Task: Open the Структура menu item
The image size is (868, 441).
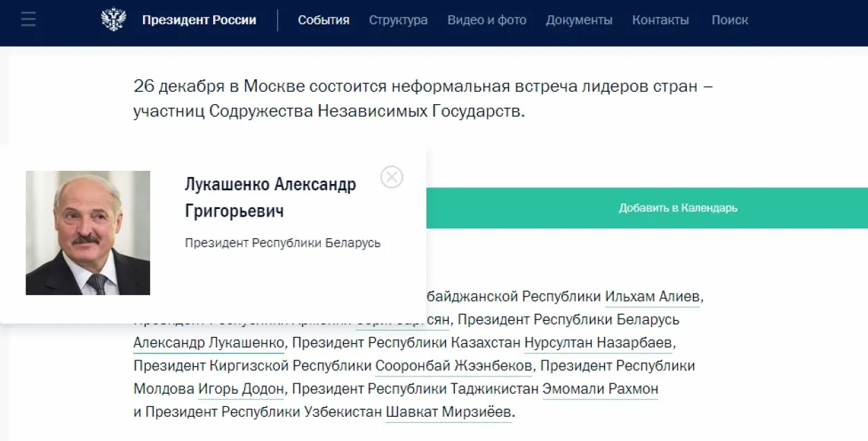Action: point(398,20)
